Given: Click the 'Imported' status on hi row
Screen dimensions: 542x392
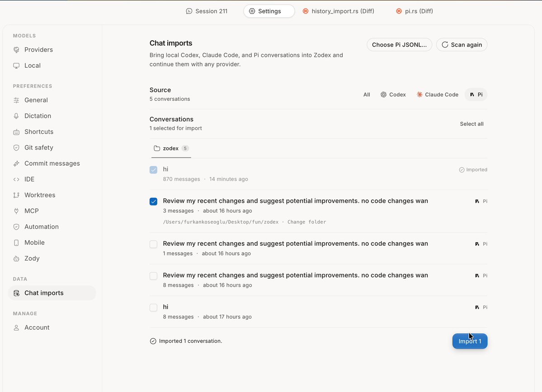Looking at the screenshot, I should click(x=473, y=170).
